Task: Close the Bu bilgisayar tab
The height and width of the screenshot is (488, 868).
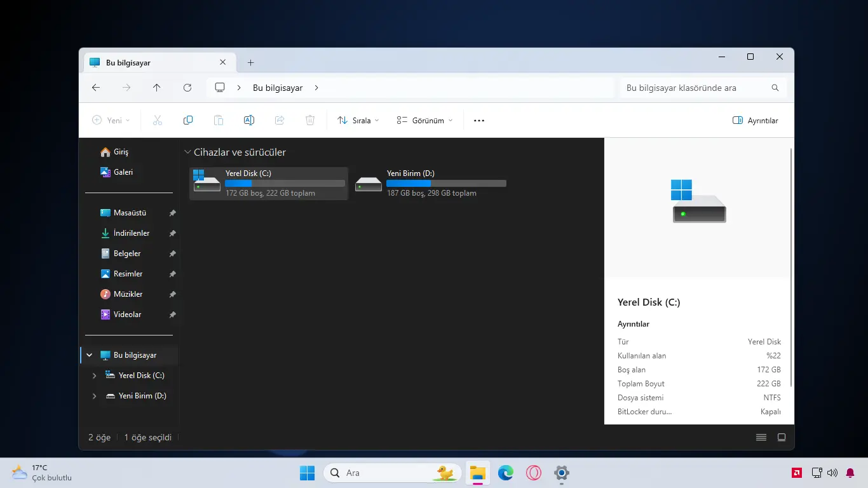Action: [x=222, y=62]
